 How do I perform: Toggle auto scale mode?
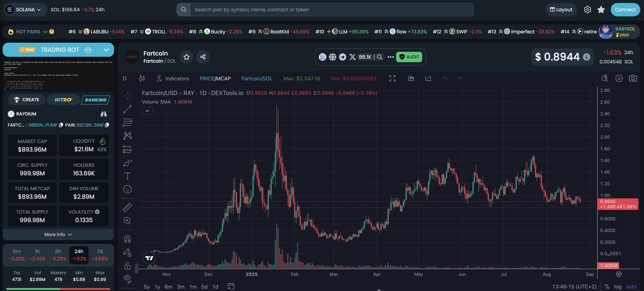[631, 286]
